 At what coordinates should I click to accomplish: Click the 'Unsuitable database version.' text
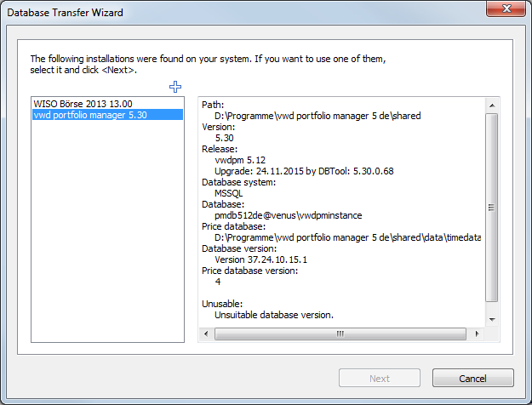pos(274,314)
